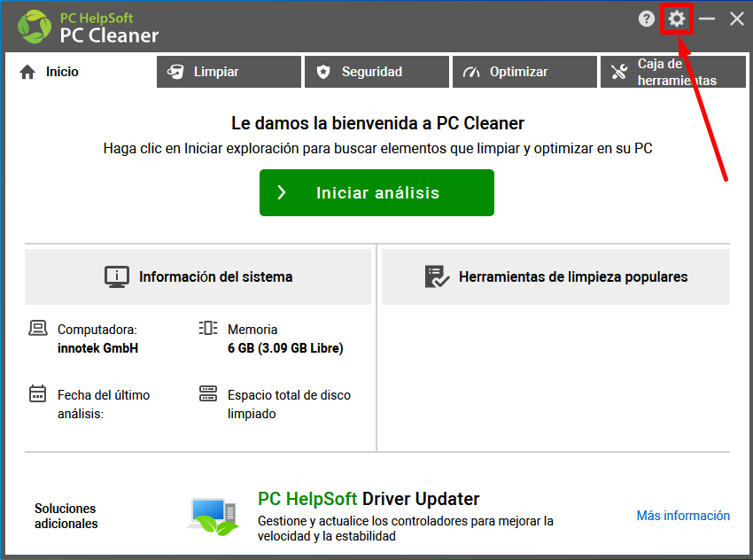
Task: Open the help question mark icon
Action: (x=647, y=19)
